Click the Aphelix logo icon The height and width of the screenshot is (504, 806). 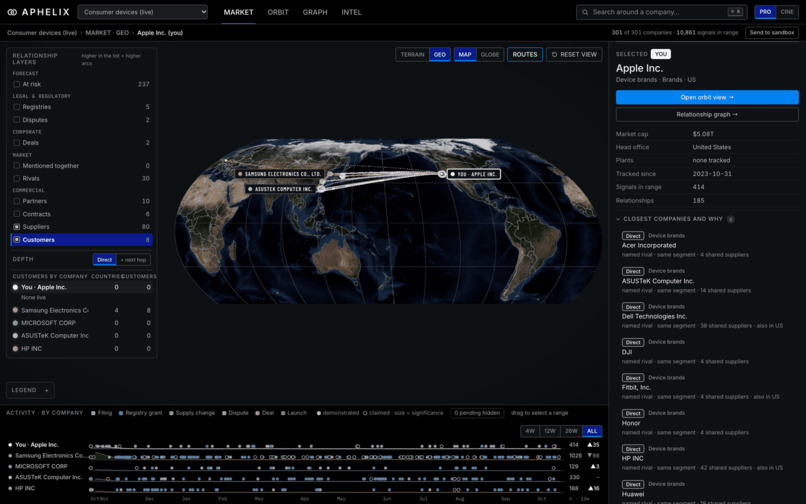coord(12,12)
